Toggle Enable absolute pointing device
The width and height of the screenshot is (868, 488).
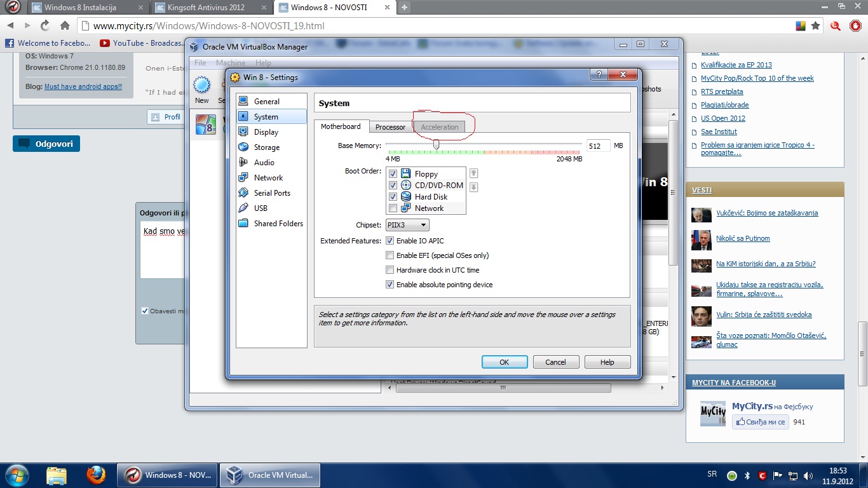[x=390, y=285]
